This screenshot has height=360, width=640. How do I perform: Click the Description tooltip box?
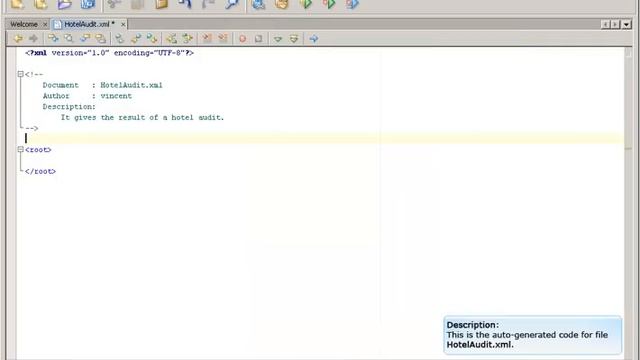click(x=533, y=335)
